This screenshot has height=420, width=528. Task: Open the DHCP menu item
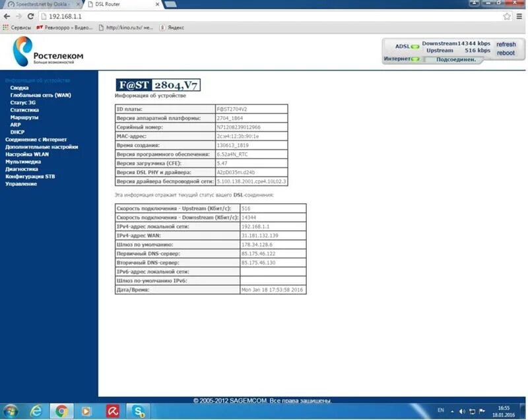coord(17,132)
